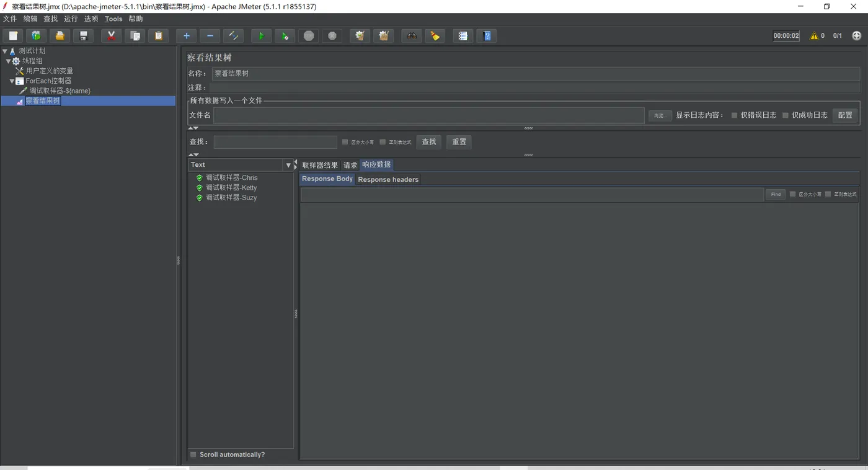The height and width of the screenshot is (470, 868).
Task: Open the Templates icon
Action: click(36, 36)
